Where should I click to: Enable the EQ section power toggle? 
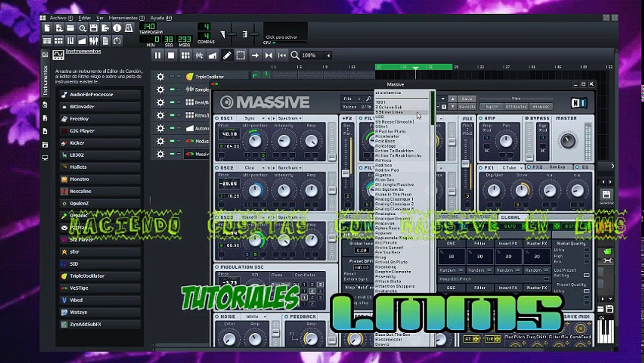[577, 167]
